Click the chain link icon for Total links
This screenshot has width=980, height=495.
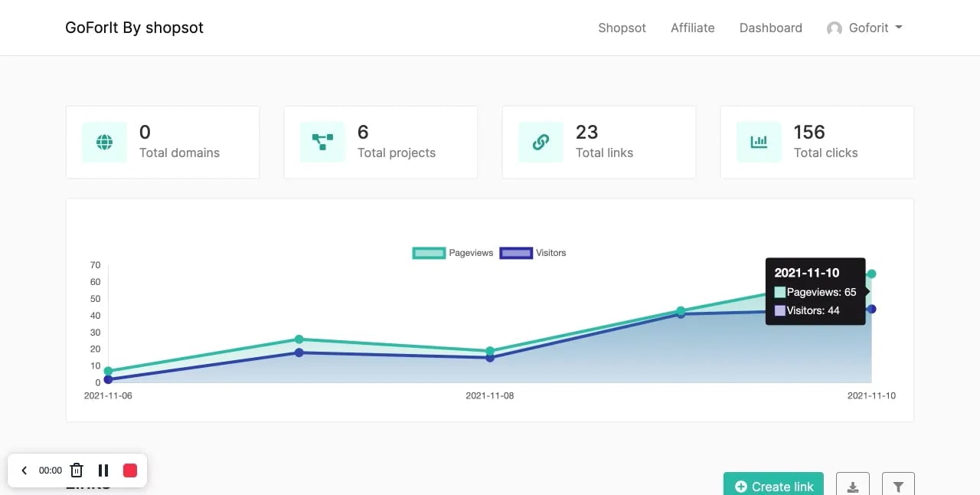(x=541, y=142)
